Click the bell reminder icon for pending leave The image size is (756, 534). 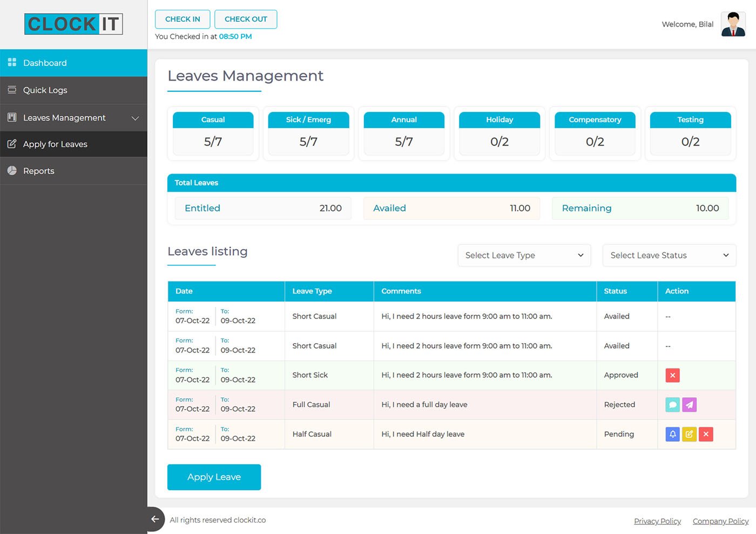coord(672,434)
